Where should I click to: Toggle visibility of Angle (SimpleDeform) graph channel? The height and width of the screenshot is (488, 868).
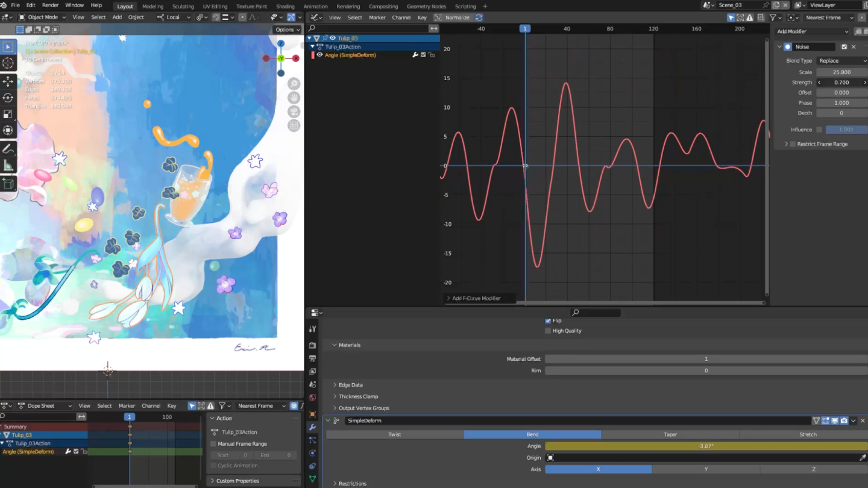coord(319,55)
